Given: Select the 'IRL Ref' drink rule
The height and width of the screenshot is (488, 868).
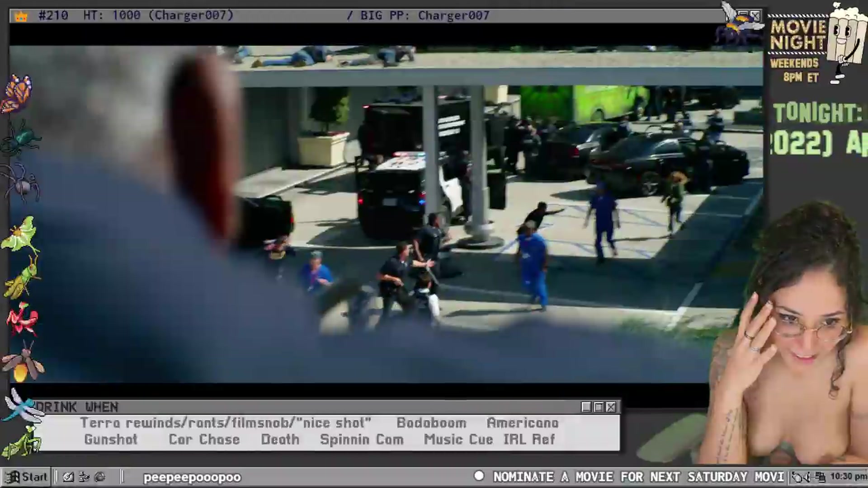Looking at the screenshot, I should click(x=529, y=440).
